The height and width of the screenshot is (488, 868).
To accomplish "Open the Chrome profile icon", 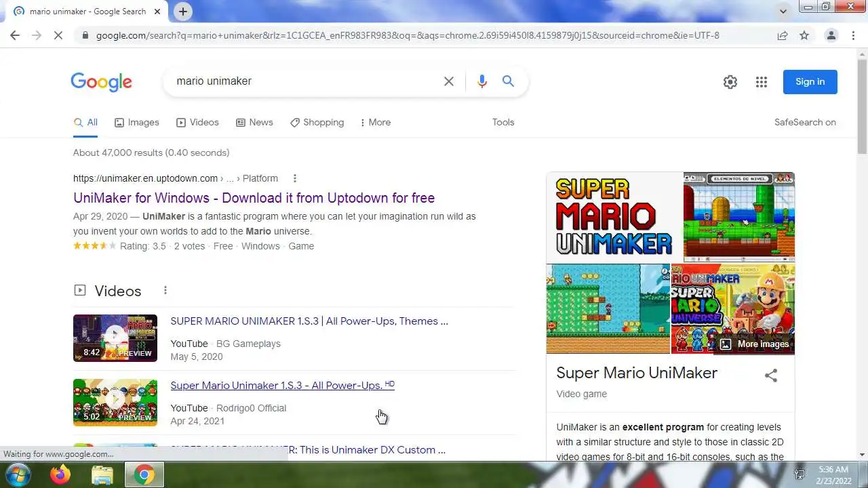I will (x=831, y=35).
